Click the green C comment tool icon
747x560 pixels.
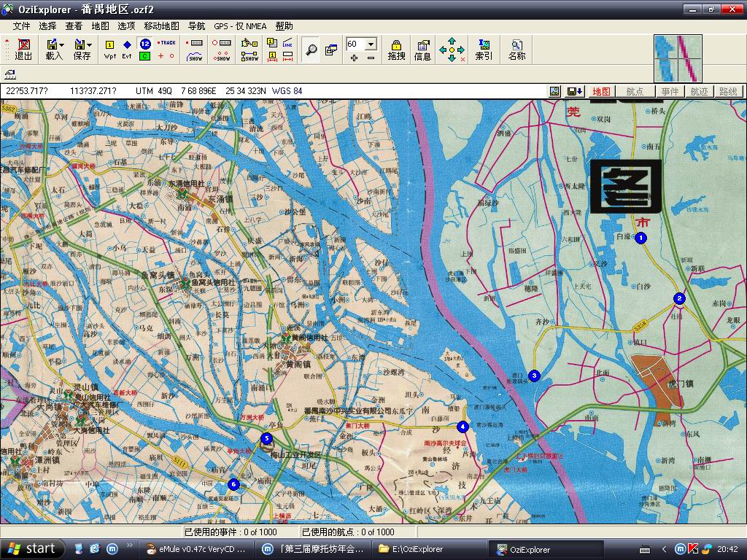(x=145, y=56)
